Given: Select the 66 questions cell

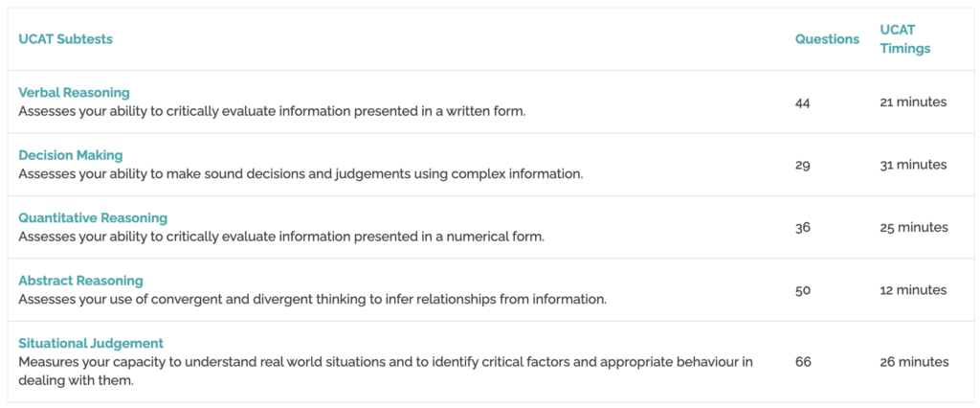Looking at the screenshot, I should 802,362.
